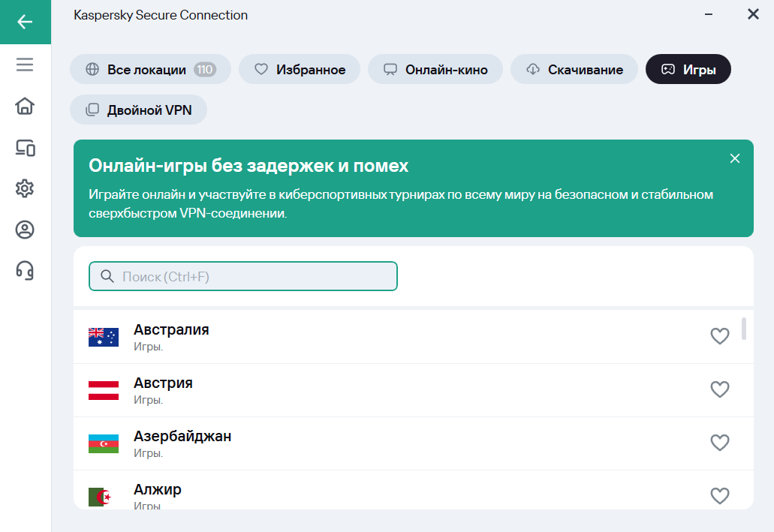Screen dimensions: 774x532
Task: Select the Онлайн-кино filter tab
Action: click(x=435, y=70)
